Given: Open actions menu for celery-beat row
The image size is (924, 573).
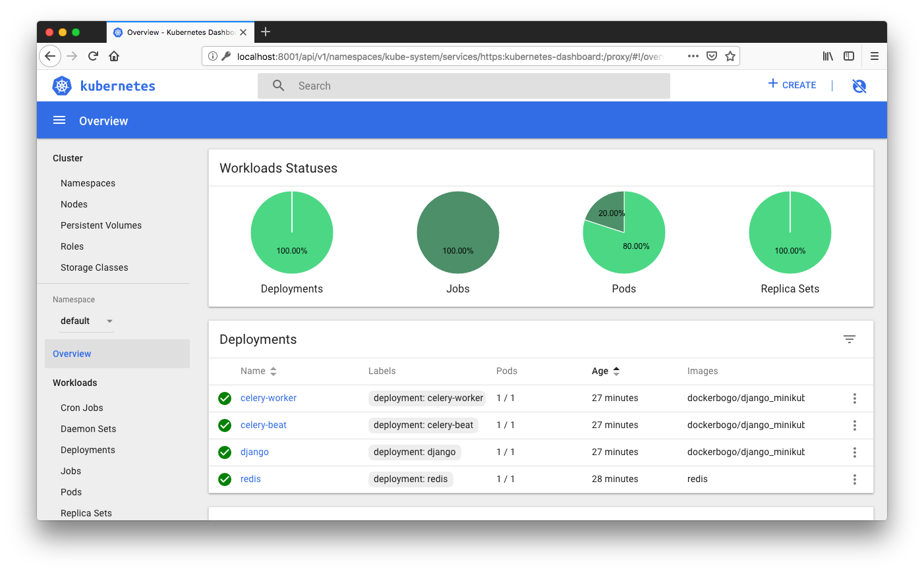Looking at the screenshot, I should (855, 425).
